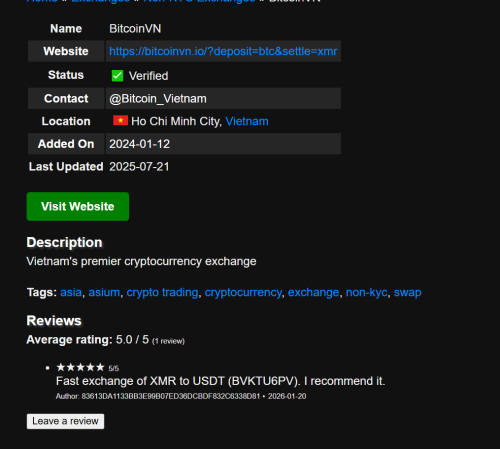Click the review date 2026-01-20
This screenshot has height=449, width=500.
pos(287,396)
